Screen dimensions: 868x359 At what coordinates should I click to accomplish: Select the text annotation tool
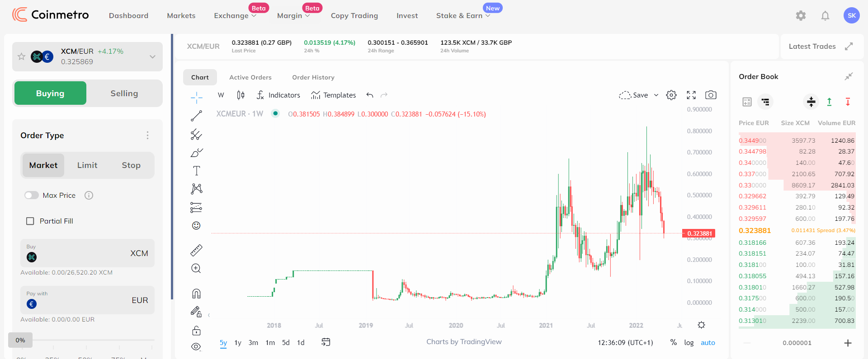coord(196,171)
